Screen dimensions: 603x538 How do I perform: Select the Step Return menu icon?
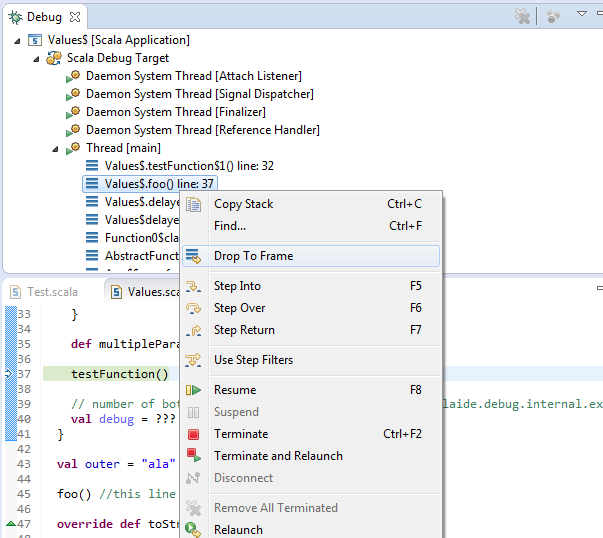coord(194,330)
